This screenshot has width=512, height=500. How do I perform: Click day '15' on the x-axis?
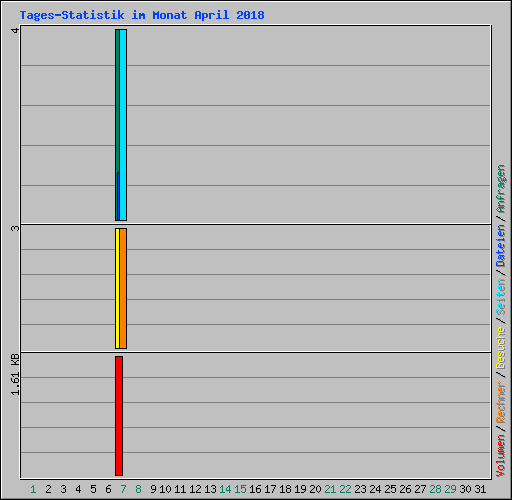(x=240, y=489)
